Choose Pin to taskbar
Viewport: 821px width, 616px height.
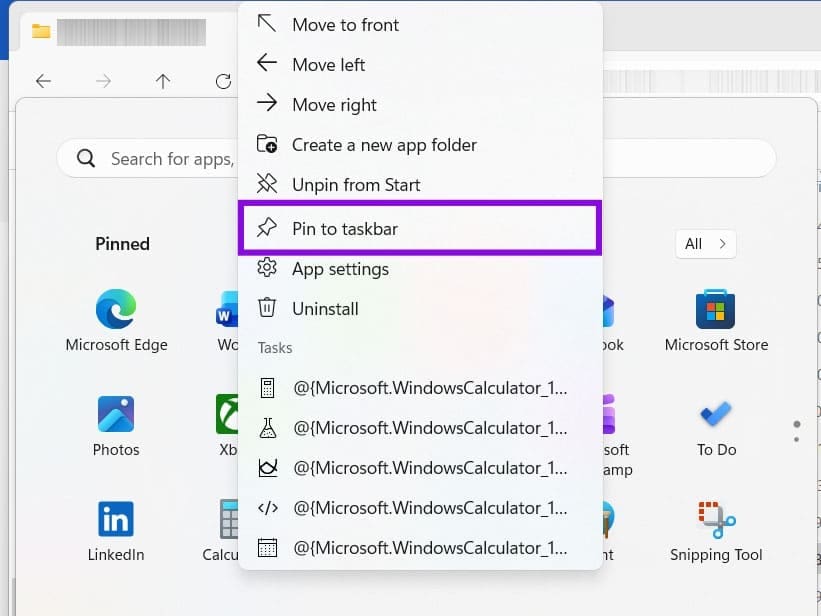(x=419, y=228)
